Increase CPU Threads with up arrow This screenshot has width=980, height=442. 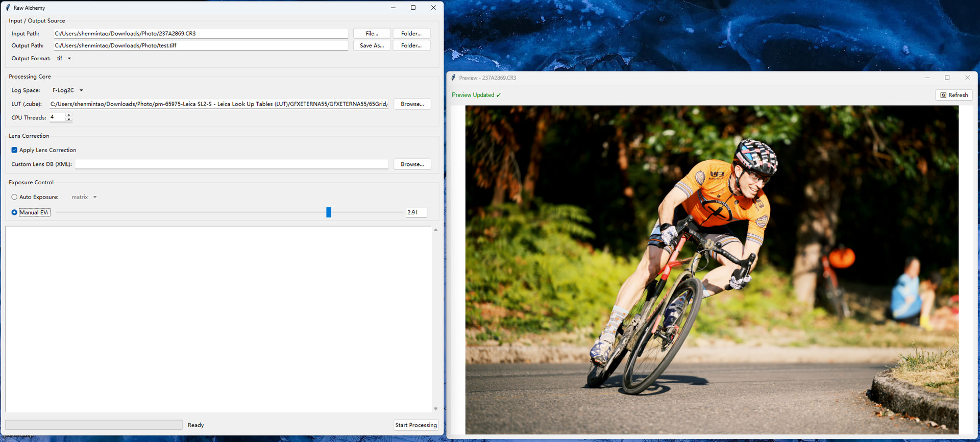[69, 115]
